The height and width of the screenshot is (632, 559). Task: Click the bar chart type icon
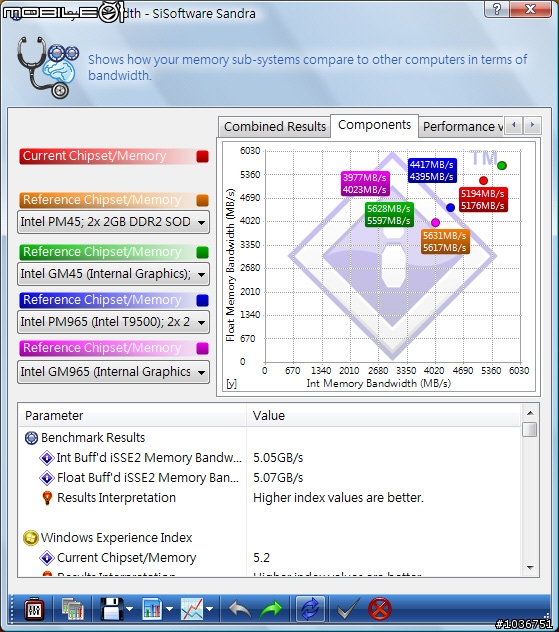point(152,609)
